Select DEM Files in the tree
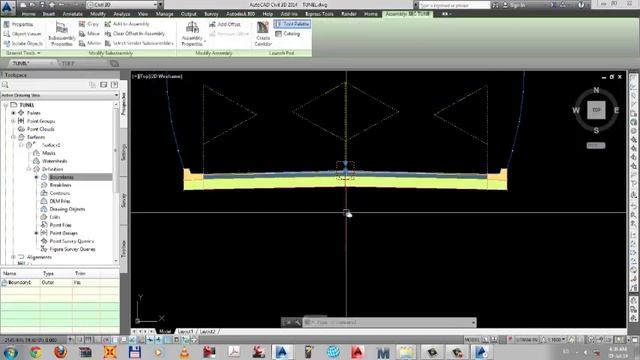The width and height of the screenshot is (640, 360). coord(60,201)
